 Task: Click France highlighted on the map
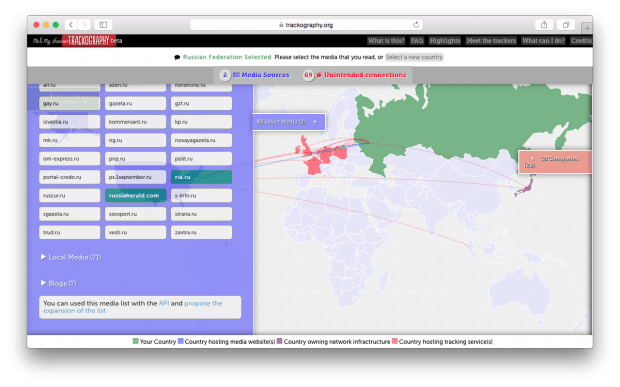pos(314,165)
